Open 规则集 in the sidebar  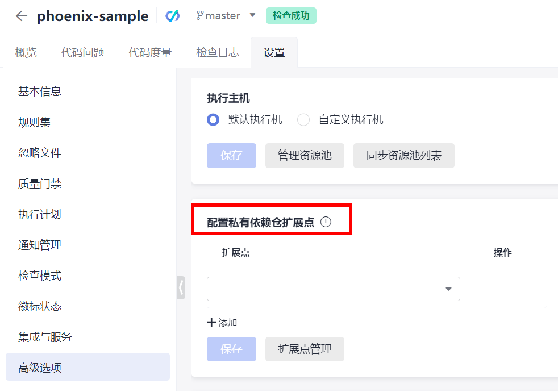point(34,122)
